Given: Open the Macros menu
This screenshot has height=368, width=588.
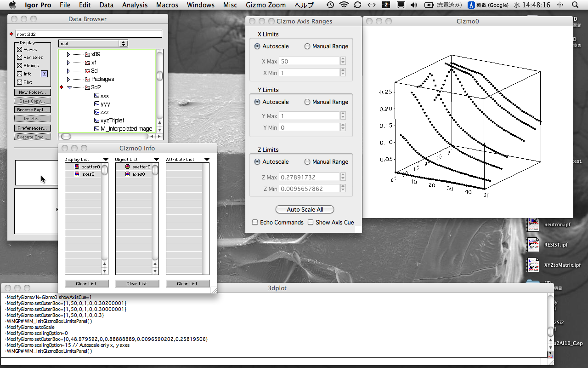Looking at the screenshot, I should coord(167,5).
